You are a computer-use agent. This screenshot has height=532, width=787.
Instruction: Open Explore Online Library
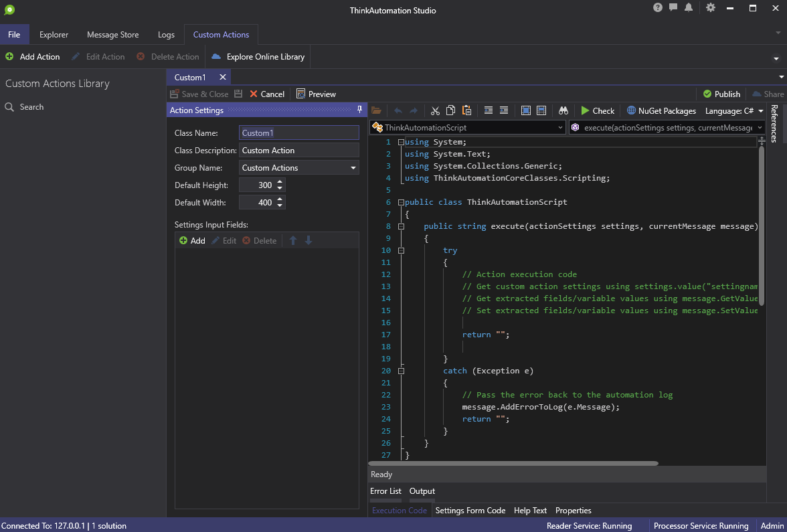258,57
